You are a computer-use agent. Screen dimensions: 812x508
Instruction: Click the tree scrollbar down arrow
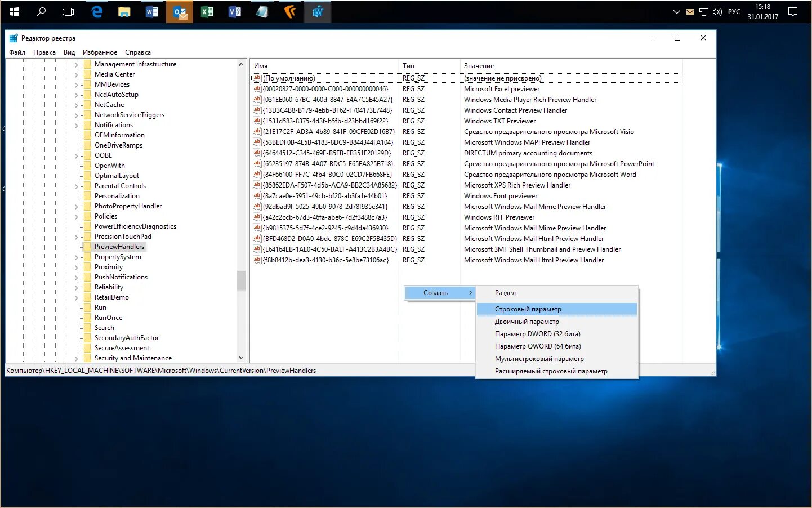click(241, 358)
